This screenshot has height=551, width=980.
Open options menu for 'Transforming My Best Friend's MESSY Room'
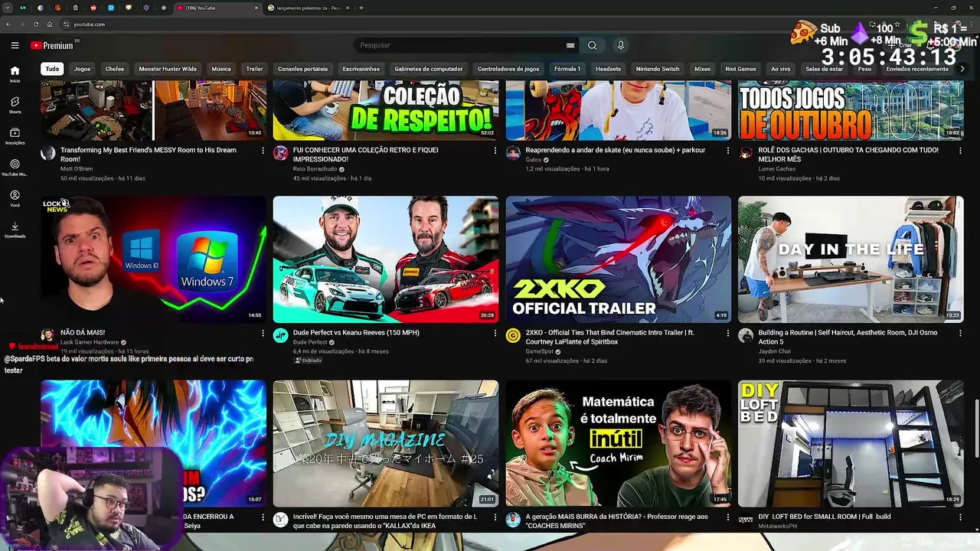coord(263,151)
